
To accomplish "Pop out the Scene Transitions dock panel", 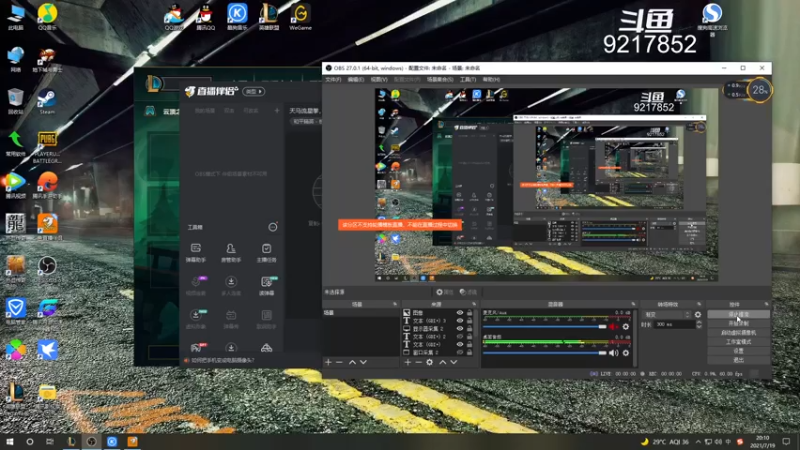I will pyautogui.click(x=699, y=304).
